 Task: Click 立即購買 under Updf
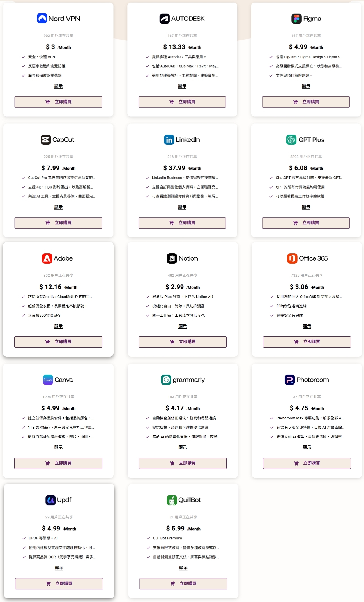pyautogui.click(x=59, y=584)
